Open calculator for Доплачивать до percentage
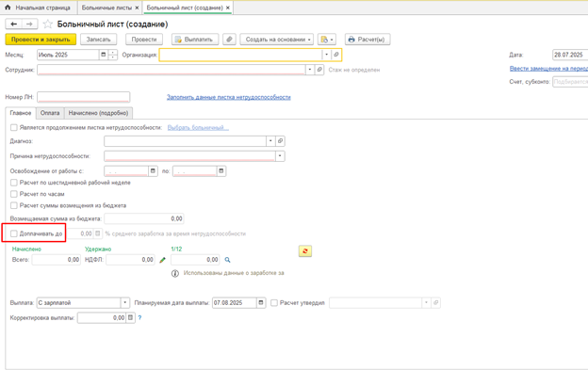The image size is (588, 370). (97, 233)
